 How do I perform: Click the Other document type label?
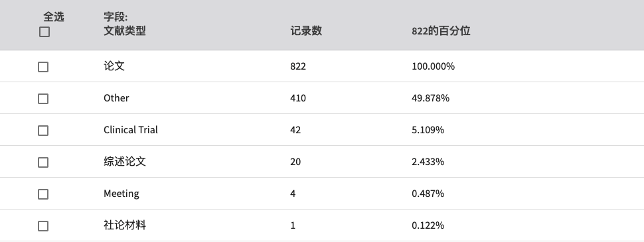(x=116, y=98)
